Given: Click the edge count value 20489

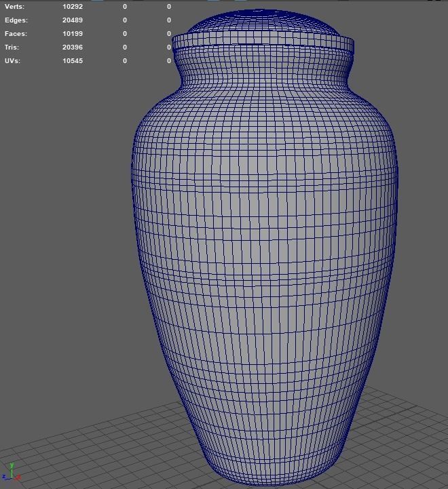Looking at the screenshot, I should pos(73,20).
